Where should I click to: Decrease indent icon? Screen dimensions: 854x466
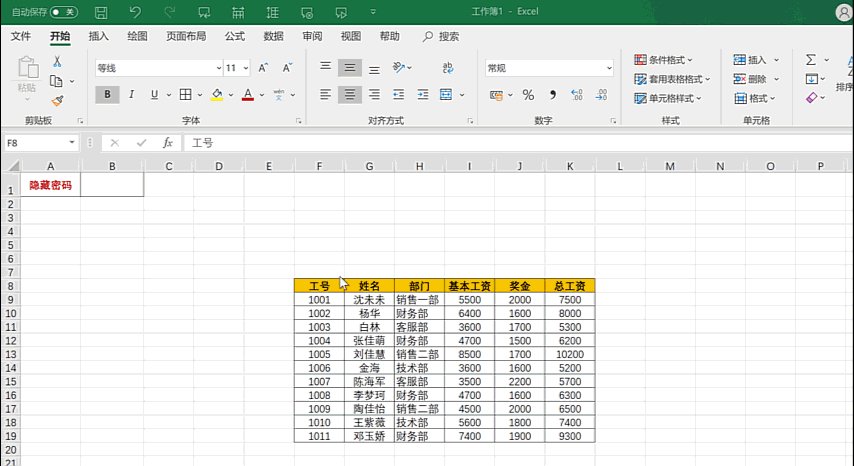399,95
